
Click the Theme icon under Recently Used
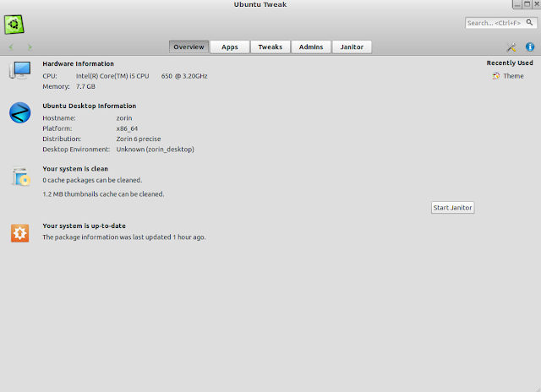click(496, 76)
